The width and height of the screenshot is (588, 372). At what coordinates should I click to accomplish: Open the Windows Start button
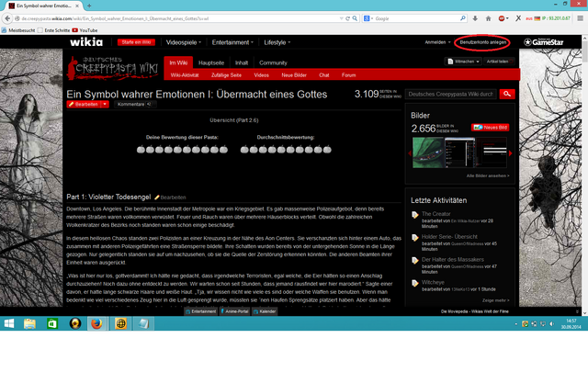point(9,323)
